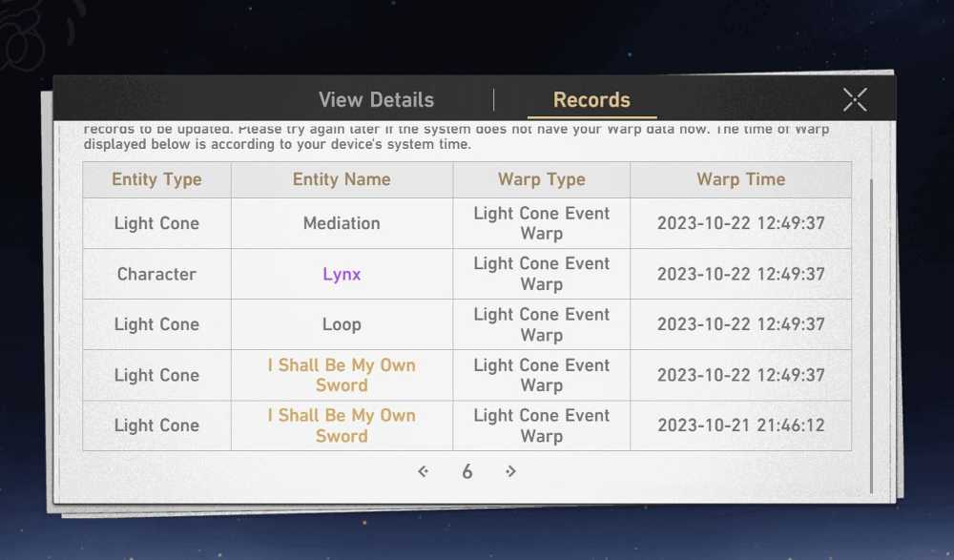Click the Warp Type column header
Viewport: 954px width, 560px height.
tap(542, 179)
